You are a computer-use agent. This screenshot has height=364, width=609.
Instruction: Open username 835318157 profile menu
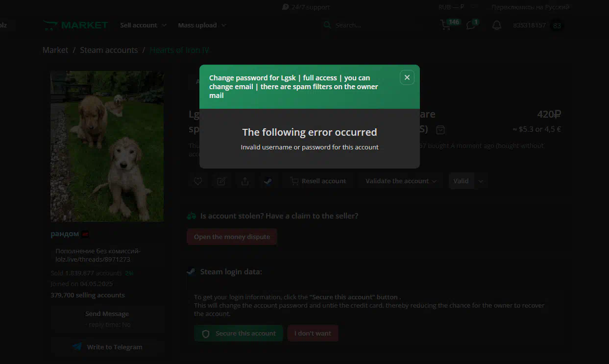529,25
